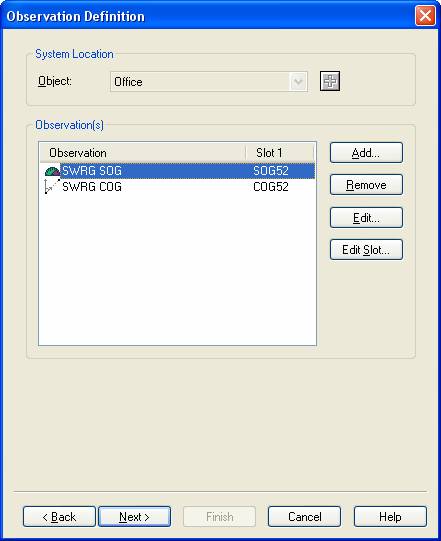
Task: Go Back to previous step
Action: (x=59, y=517)
